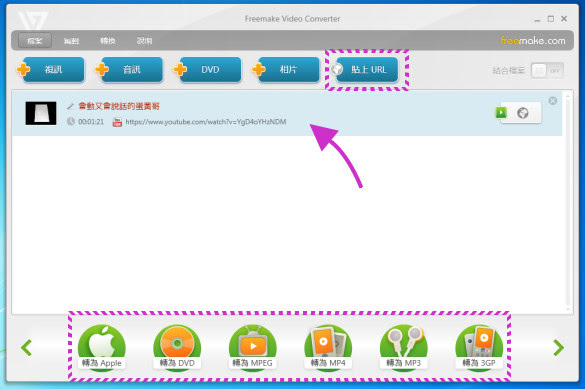Click the globe icon on the video row

(x=523, y=113)
